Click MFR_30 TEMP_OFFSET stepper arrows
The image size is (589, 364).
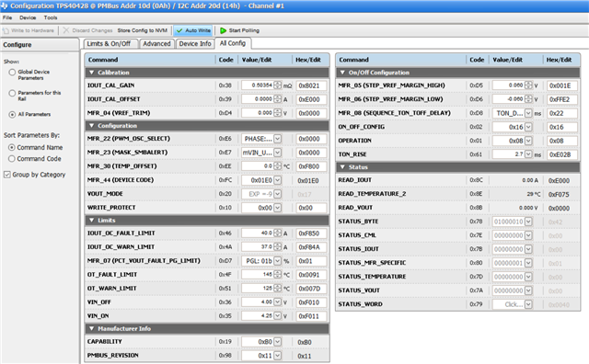pos(277,166)
